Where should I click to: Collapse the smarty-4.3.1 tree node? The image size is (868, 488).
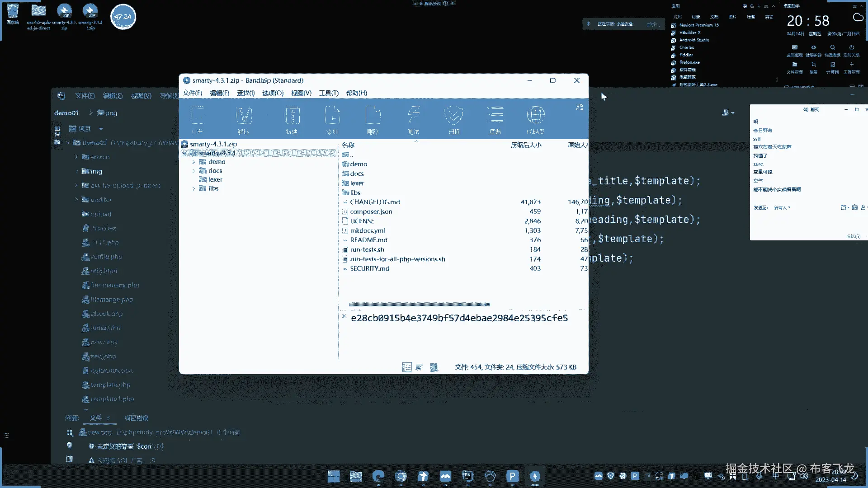pos(184,153)
